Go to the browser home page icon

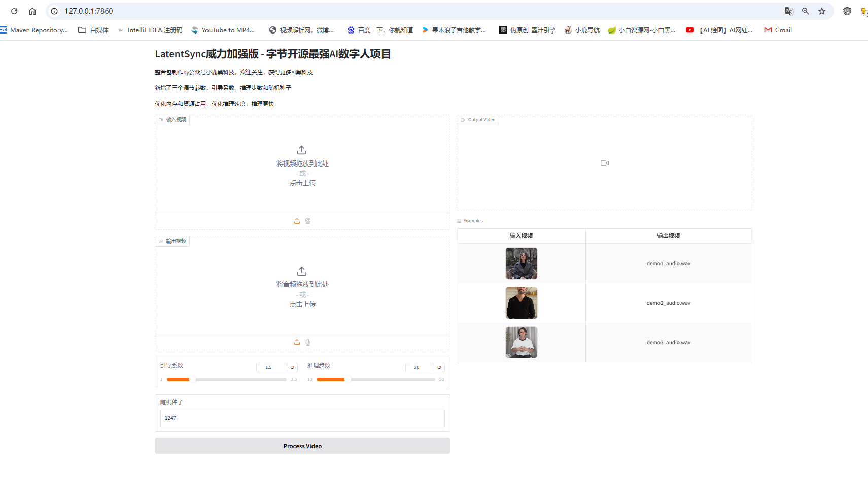click(32, 11)
